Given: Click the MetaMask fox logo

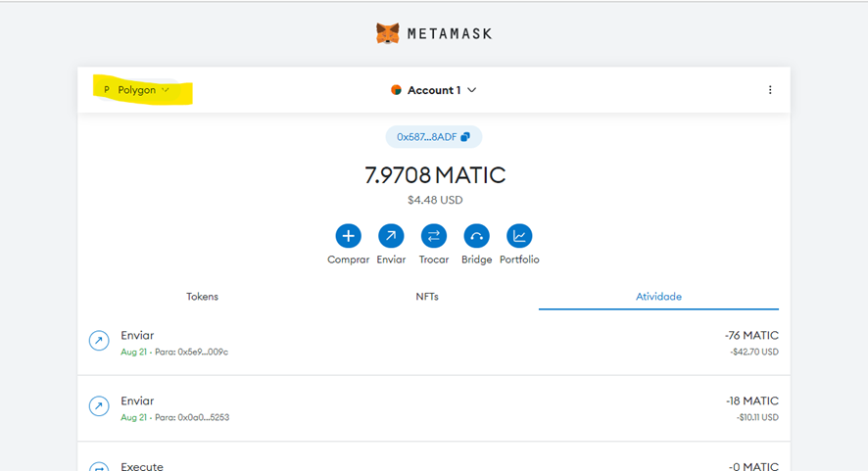Looking at the screenshot, I should [x=388, y=33].
